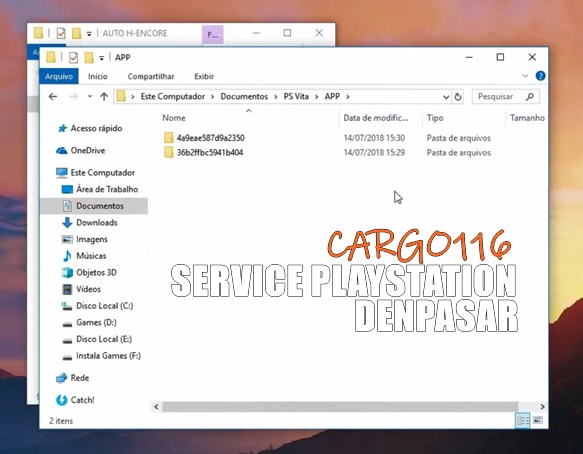Open Rede in the navigation pane

(x=80, y=378)
